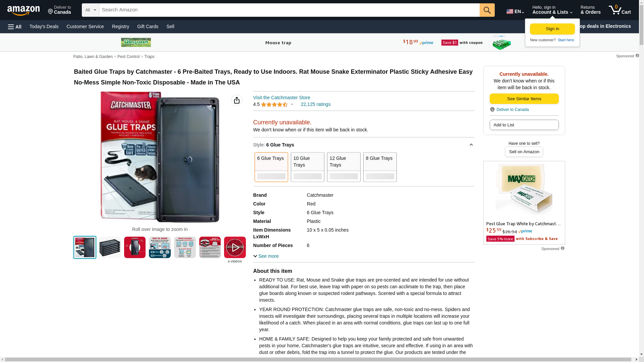This screenshot has height=362, width=644.
Task: Click the Deliver to Canada location icon in header
Action: 50,12
